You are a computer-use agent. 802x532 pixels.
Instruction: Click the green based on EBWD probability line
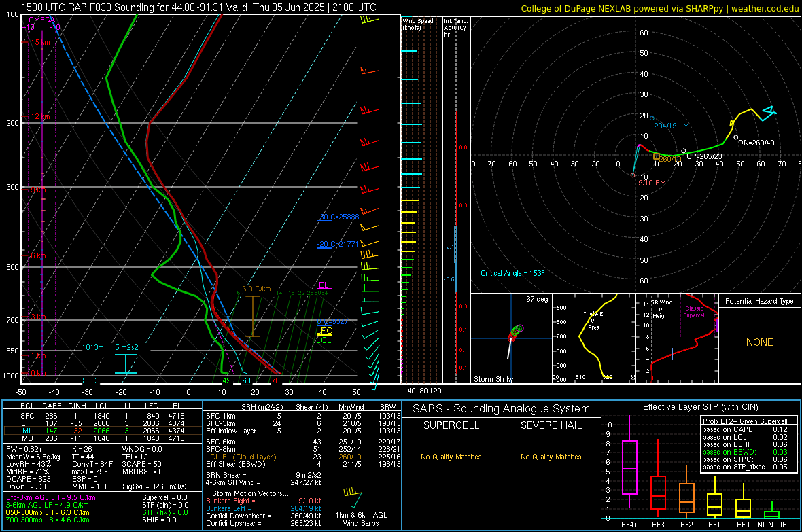(x=745, y=452)
